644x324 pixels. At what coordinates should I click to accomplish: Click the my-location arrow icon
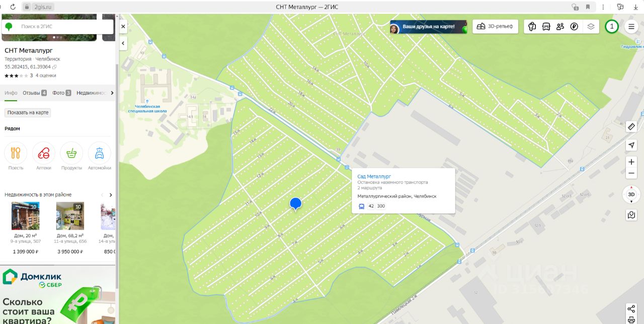[x=631, y=145]
